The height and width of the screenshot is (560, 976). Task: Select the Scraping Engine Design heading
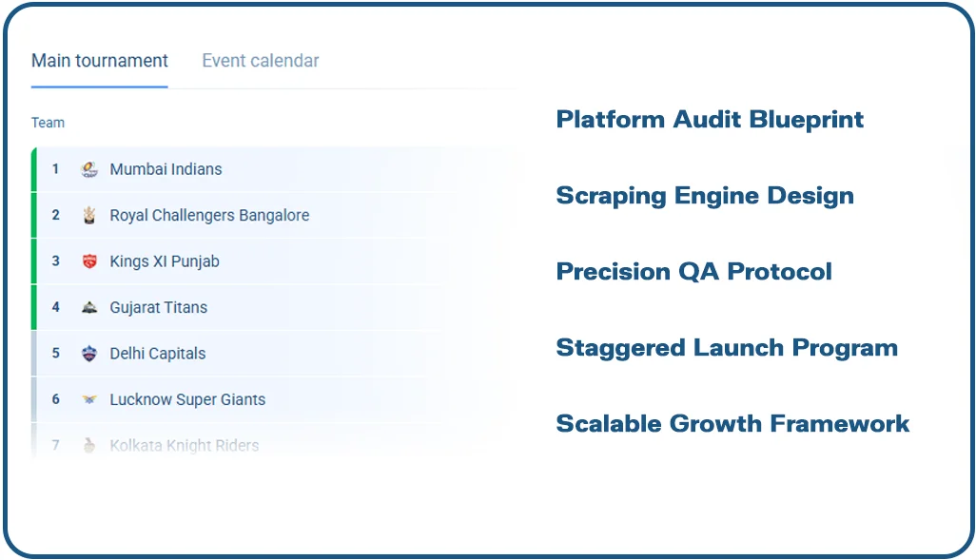[705, 196]
